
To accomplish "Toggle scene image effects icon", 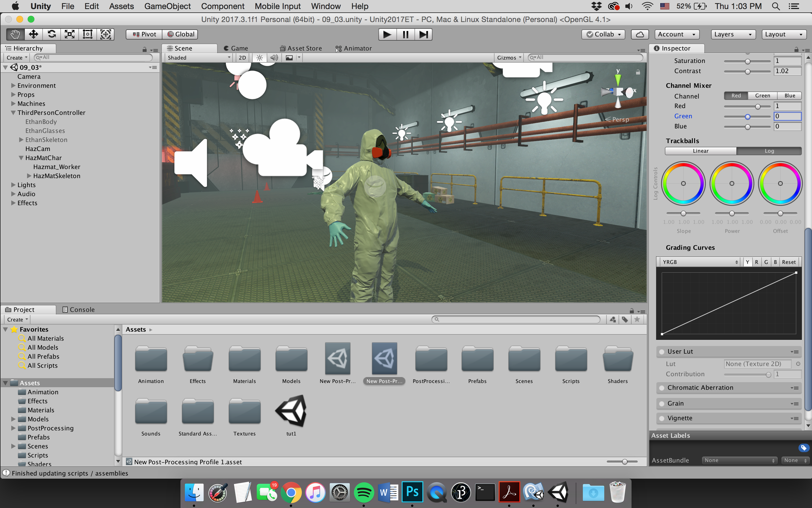I will click(289, 58).
